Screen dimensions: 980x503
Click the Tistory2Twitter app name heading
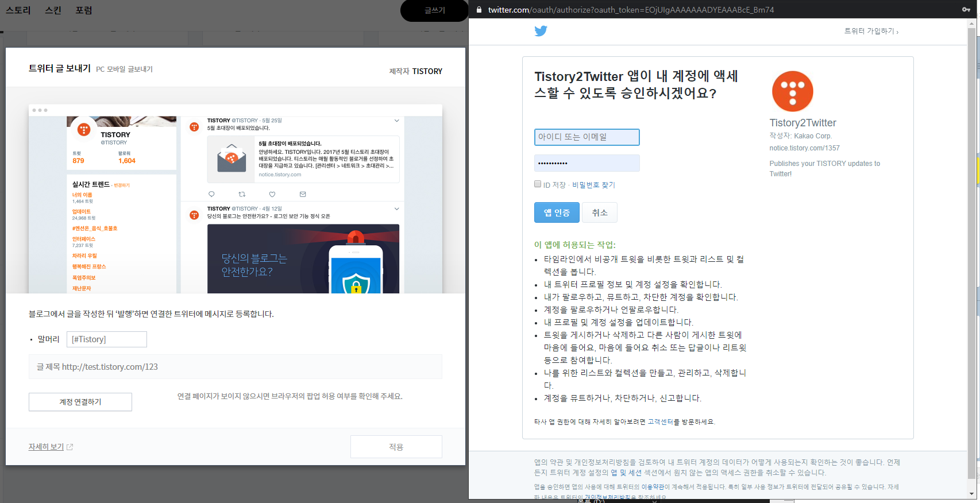pos(802,123)
